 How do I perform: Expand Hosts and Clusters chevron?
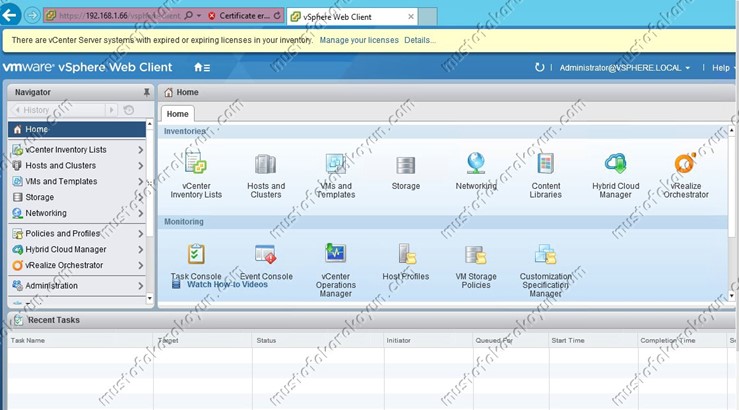[140, 165]
